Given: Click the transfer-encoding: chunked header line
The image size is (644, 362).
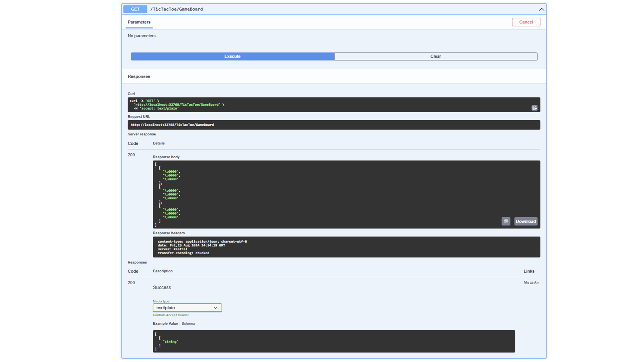Looking at the screenshot, I should click(183, 253).
